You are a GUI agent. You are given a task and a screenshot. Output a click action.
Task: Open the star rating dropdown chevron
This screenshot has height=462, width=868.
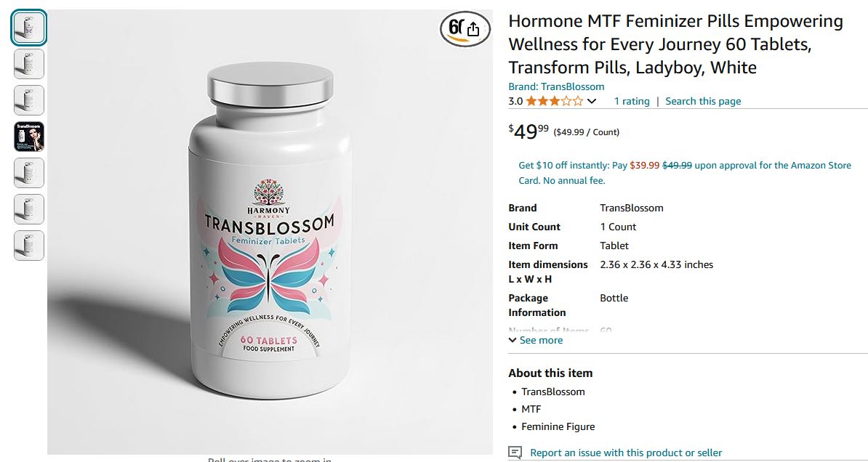(x=592, y=101)
